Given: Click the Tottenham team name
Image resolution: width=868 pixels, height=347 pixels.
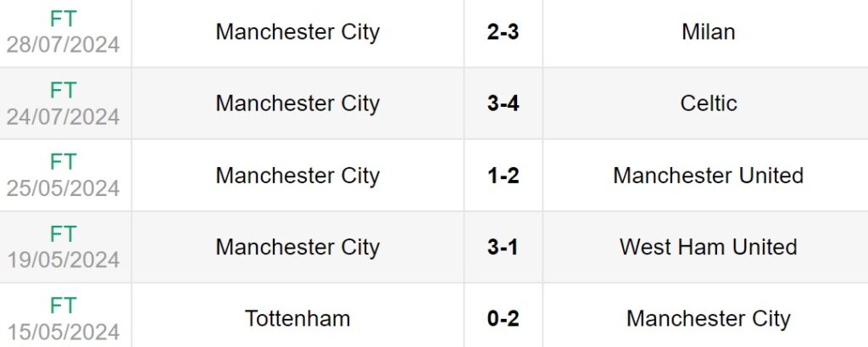Looking at the screenshot, I should point(298,319).
